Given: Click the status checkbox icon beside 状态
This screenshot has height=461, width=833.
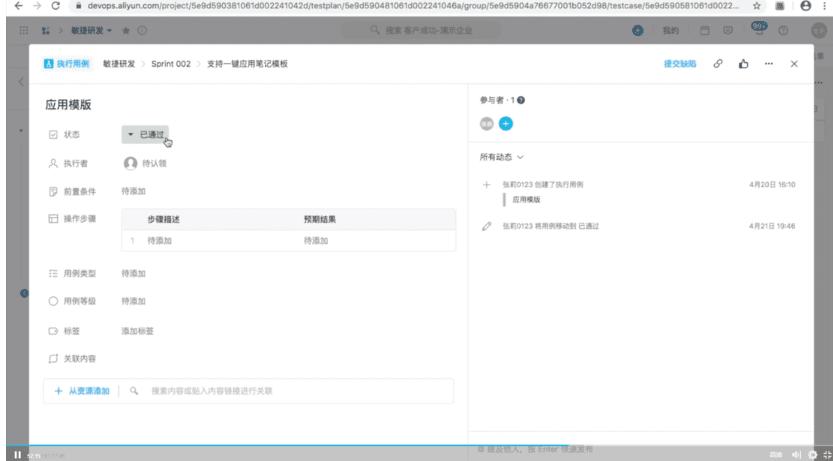Looking at the screenshot, I should coord(53,135).
